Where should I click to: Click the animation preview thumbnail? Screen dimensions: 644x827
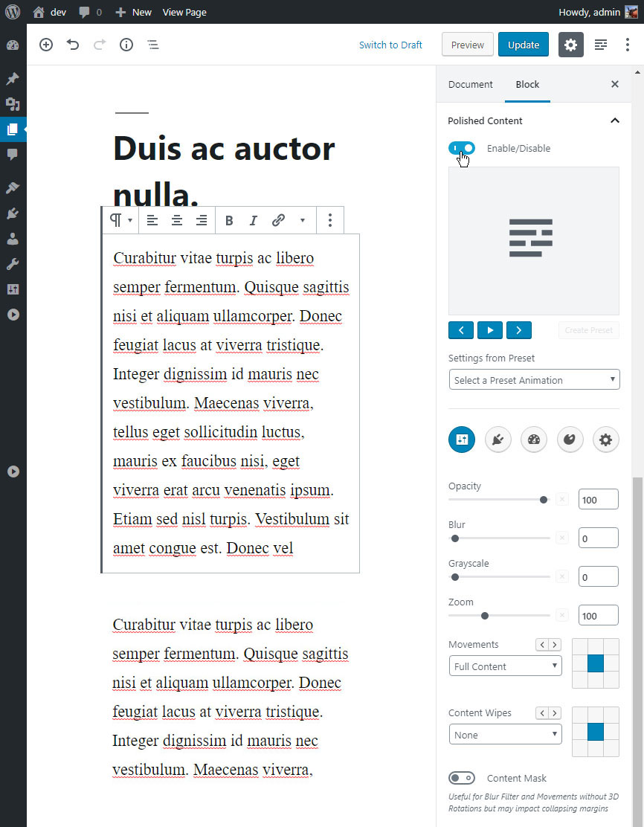534,241
